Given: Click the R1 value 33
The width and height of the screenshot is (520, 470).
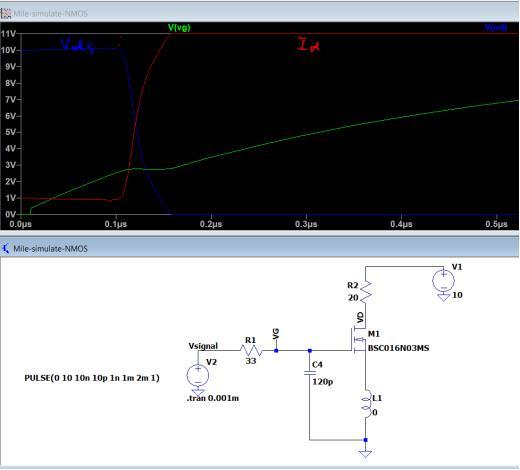Looking at the screenshot, I should pyautogui.click(x=251, y=361).
